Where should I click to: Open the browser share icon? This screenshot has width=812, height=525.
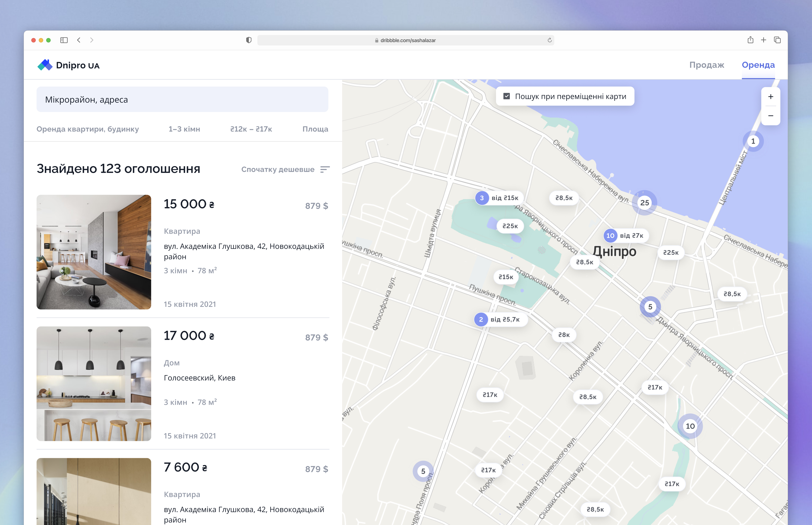tap(750, 40)
